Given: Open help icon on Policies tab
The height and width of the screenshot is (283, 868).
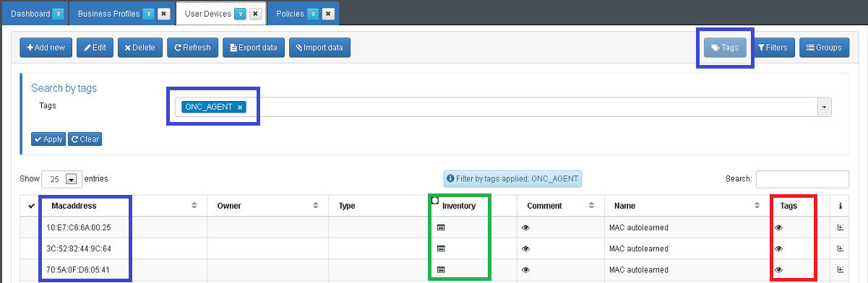Looking at the screenshot, I should pos(312,14).
